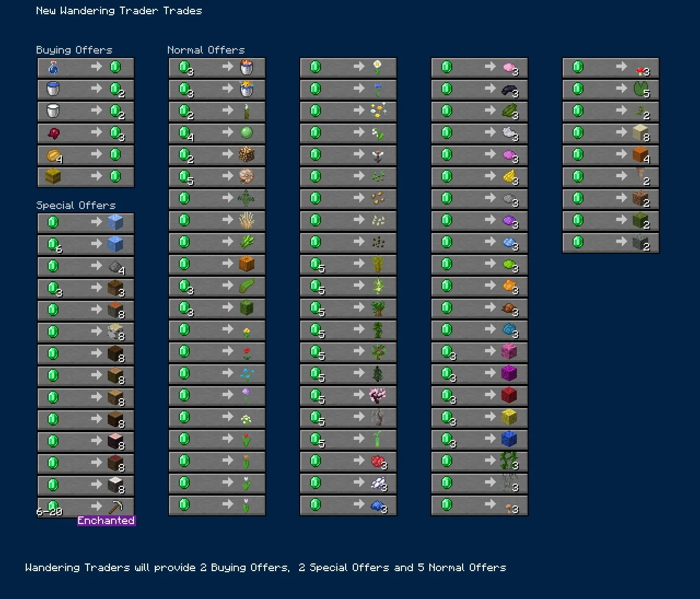Image resolution: width=700 pixels, height=599 pixels.
Task: Select the pink cherry sapling icon
Action: [378, 396]
